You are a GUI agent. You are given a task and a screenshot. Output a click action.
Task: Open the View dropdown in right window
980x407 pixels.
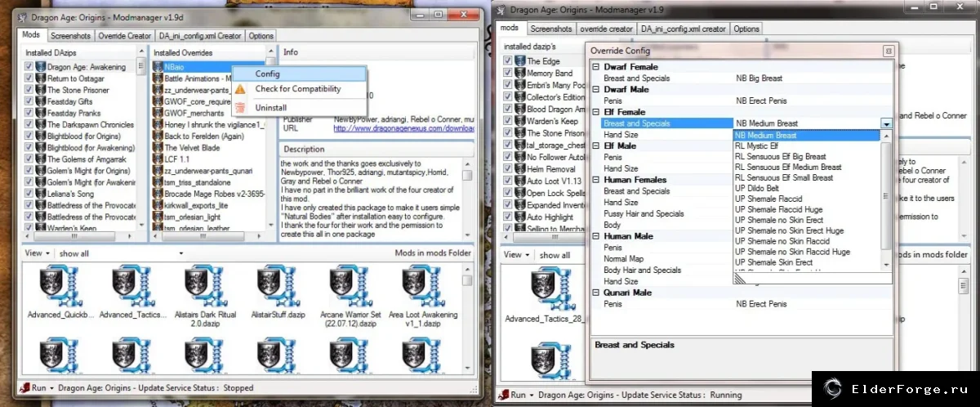[517, 255]
